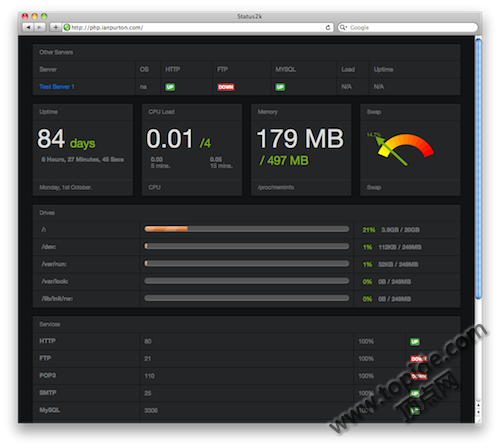The image size is (500, 448).
Task: Click the Drives panel heading
Action: point(47,213)
